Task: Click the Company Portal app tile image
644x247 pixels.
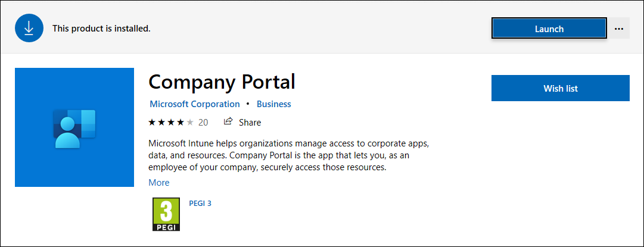Action: (x=74, y=127)
